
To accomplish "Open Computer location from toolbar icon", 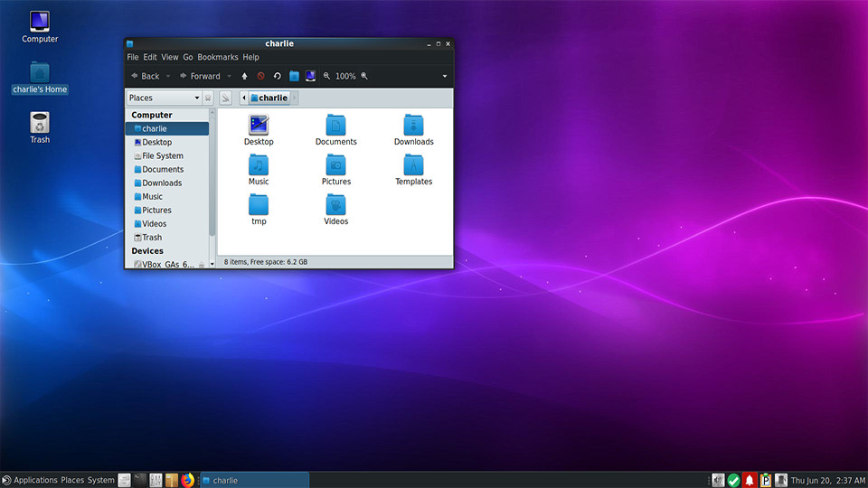I will coord(310,76).
